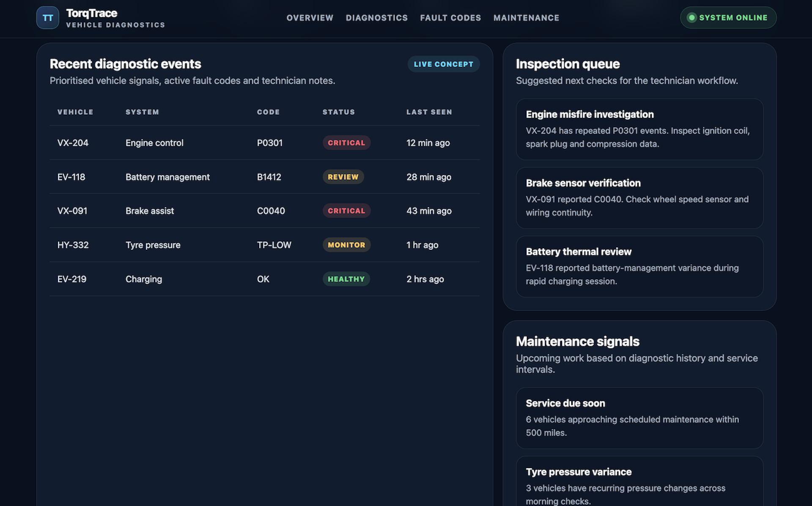Open the Engine misfire investigation card
The image size is (812, 506).
[639, 129]
